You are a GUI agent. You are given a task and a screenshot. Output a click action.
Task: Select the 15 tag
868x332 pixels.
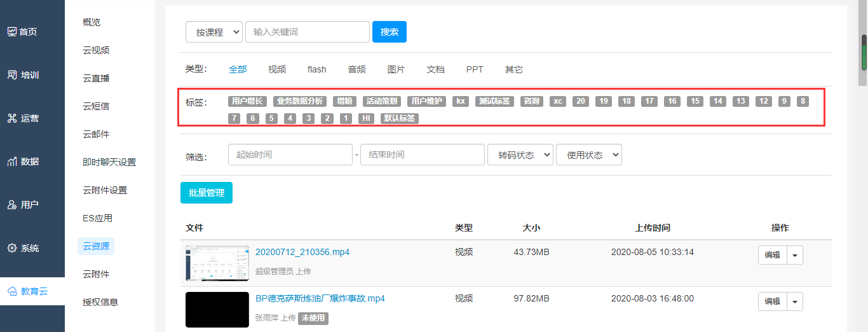tap(695, 101)
